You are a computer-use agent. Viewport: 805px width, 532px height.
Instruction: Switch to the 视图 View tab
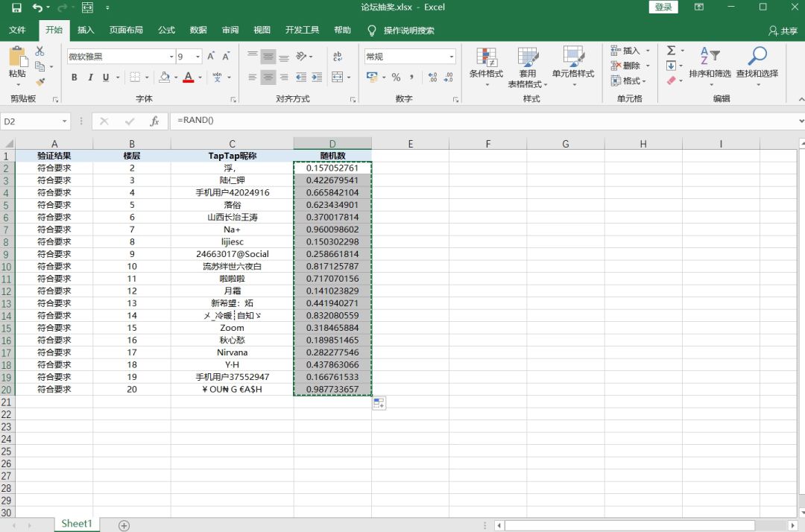click(x=262, y=31)
